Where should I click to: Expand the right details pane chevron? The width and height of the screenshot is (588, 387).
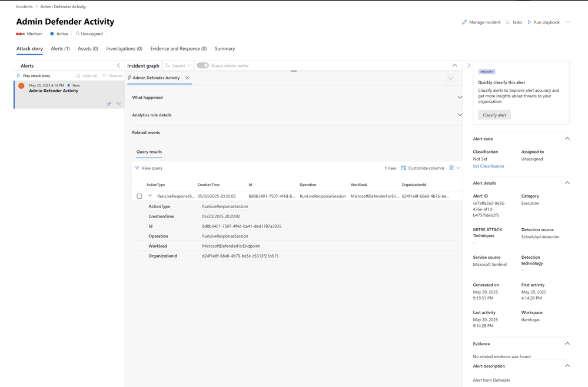[x=469, y=65]
